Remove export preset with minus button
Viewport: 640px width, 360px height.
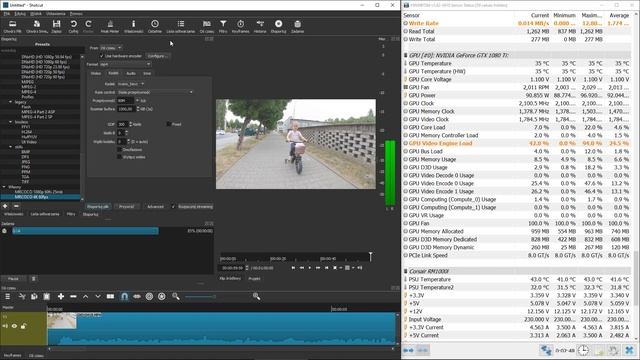[x=16, y=206]
